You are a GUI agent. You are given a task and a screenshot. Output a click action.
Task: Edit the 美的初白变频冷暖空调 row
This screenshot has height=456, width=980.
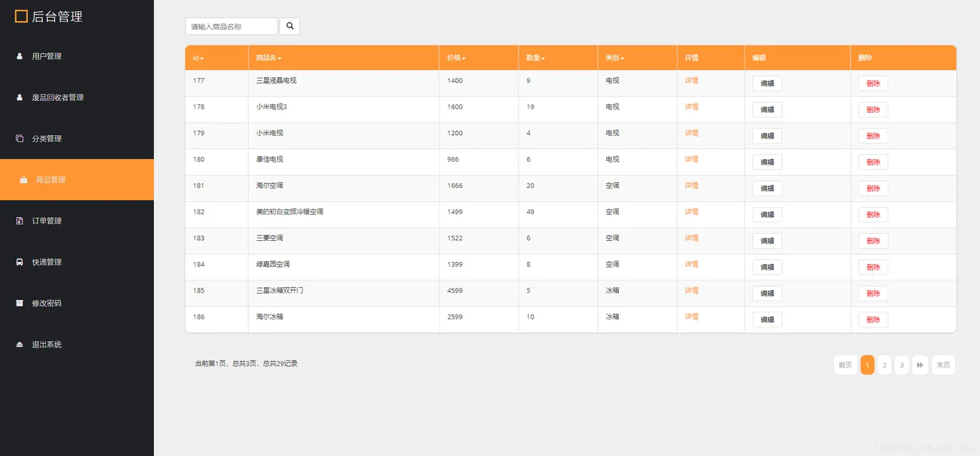click(767, 214)
